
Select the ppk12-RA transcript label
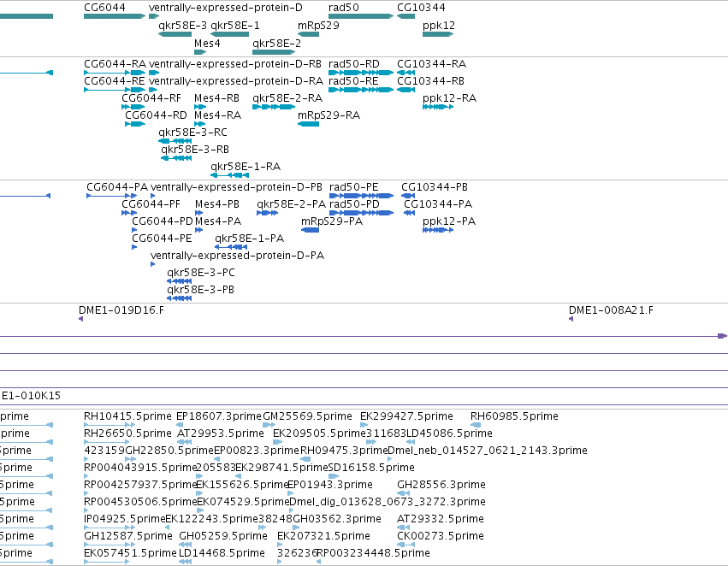[449, 98]
